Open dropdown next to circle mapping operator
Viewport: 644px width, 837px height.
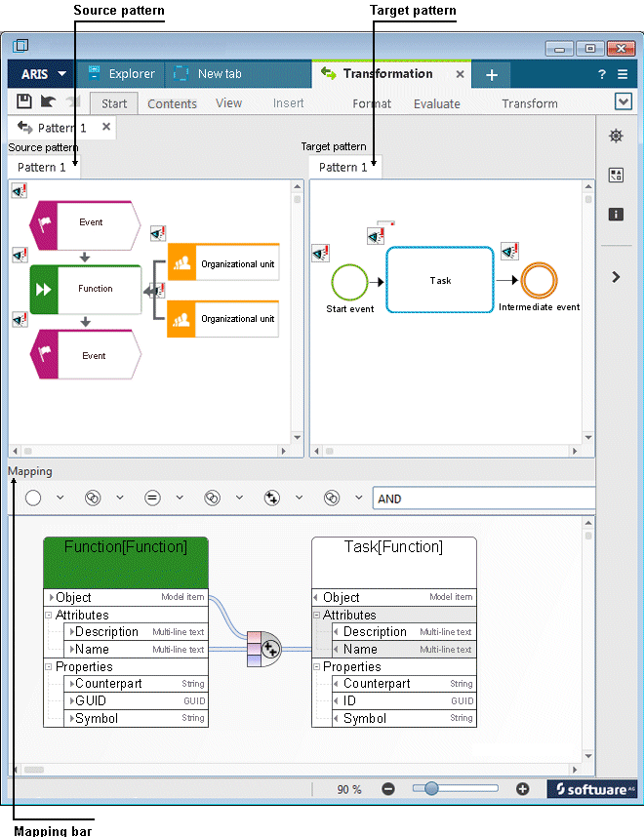[60, 498]
